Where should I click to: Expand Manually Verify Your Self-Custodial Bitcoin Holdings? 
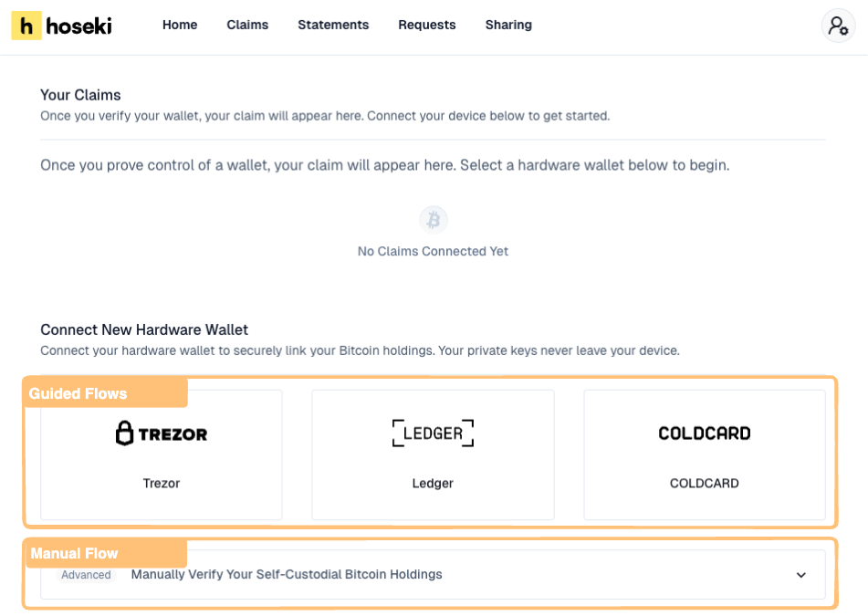(x=287, y=575)
